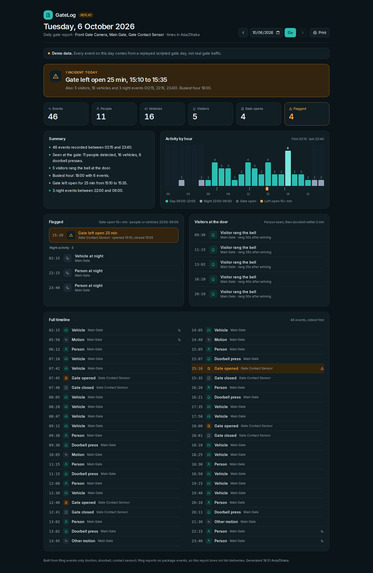Select the Visitors stat card
Screen dimensions: 373x573
(210, 114)
